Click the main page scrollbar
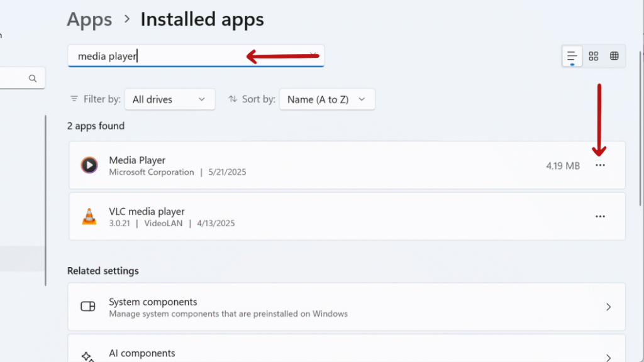Image resolution: width=644 pixels, height=362 pixels. 641,128
